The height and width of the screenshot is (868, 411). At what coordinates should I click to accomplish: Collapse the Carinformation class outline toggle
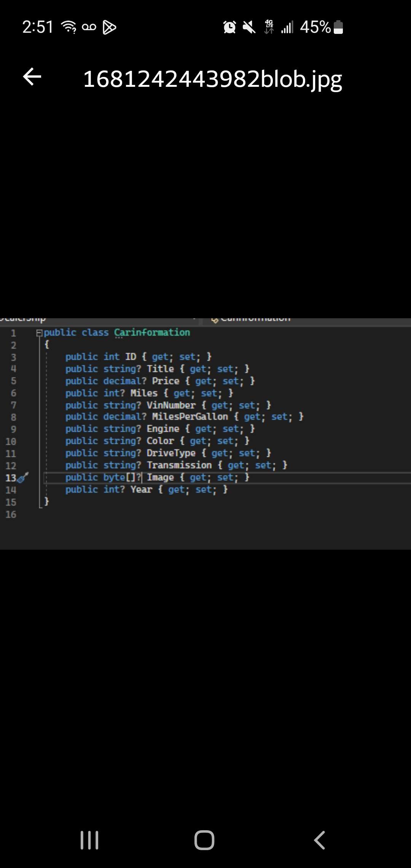39,333
